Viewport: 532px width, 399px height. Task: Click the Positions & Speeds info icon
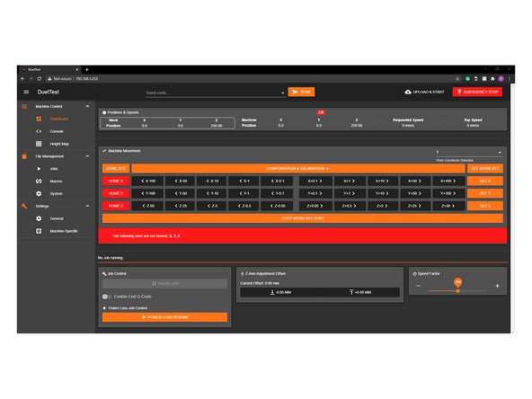tap(104, 112)
